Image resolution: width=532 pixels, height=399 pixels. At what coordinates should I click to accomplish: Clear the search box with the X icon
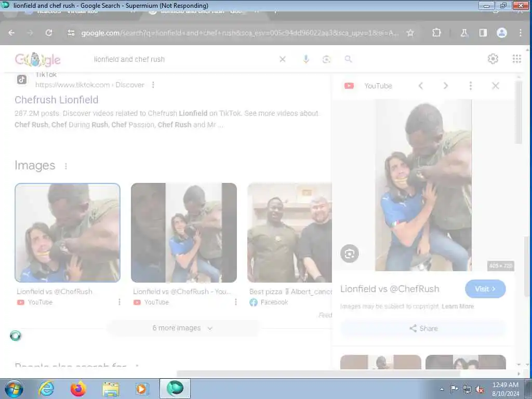pos(282,59)
